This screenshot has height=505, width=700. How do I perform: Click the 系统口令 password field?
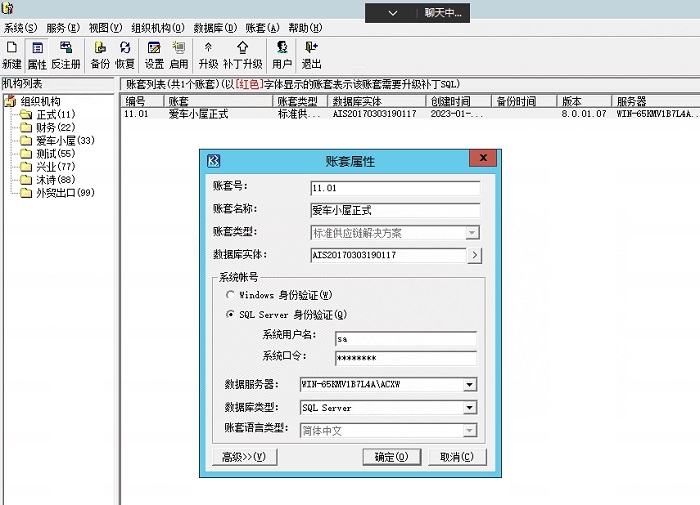(405, 357)
